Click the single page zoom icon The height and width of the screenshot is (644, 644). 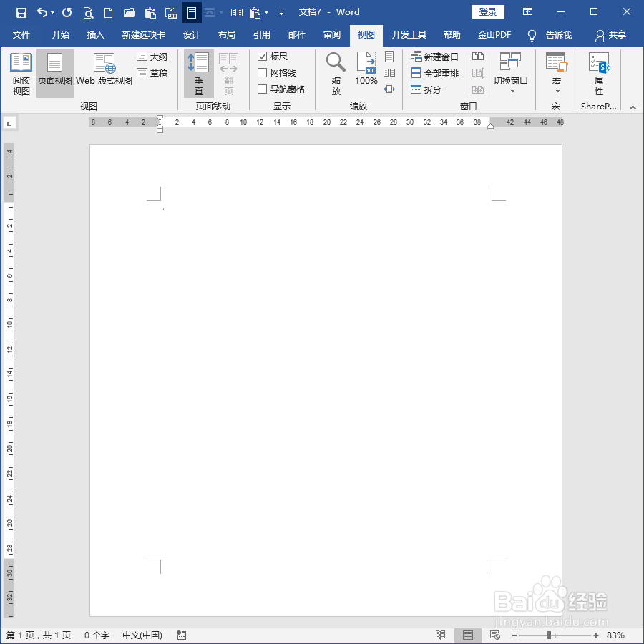pos(389,57)
